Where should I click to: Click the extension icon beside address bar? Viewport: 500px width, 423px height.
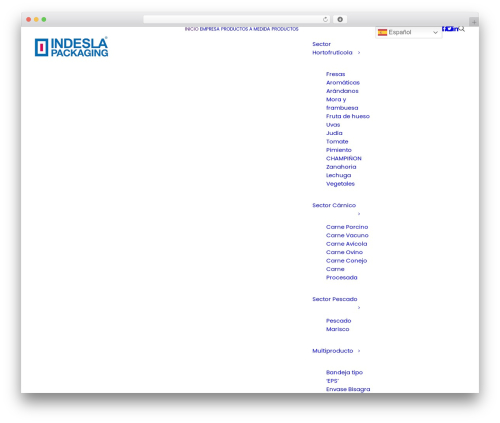click(x=340, y=19)
